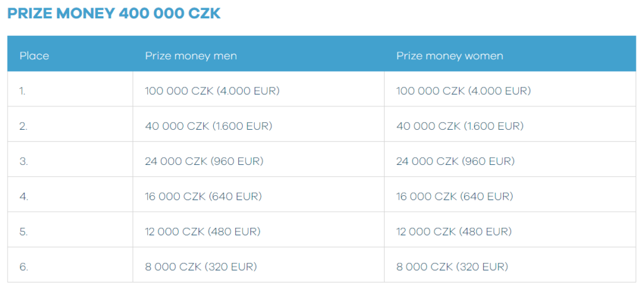Screen dimensions: 644x294
Task: Select the women's 16 000 CZK prize cell
Action: tap(455, 196)
